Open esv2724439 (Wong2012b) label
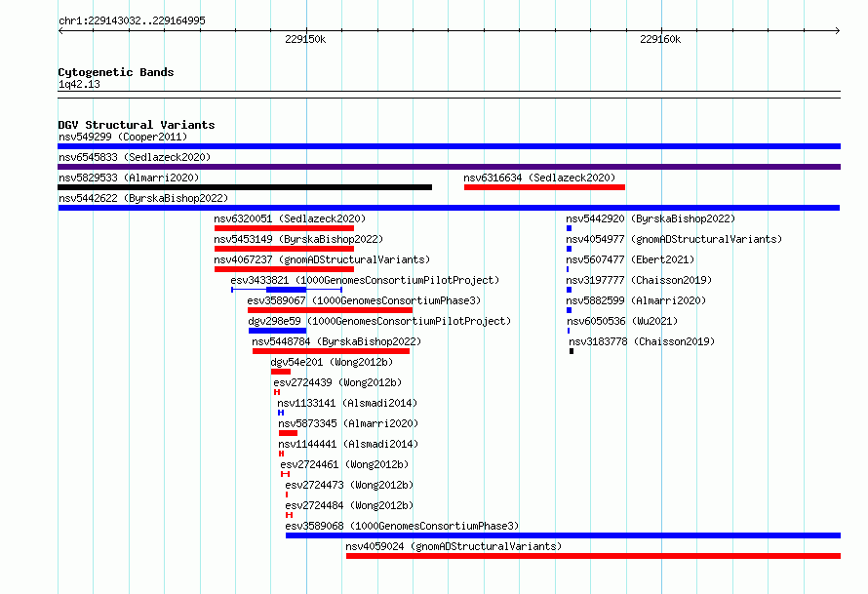868x594 pixels. (x=337, y=382)
